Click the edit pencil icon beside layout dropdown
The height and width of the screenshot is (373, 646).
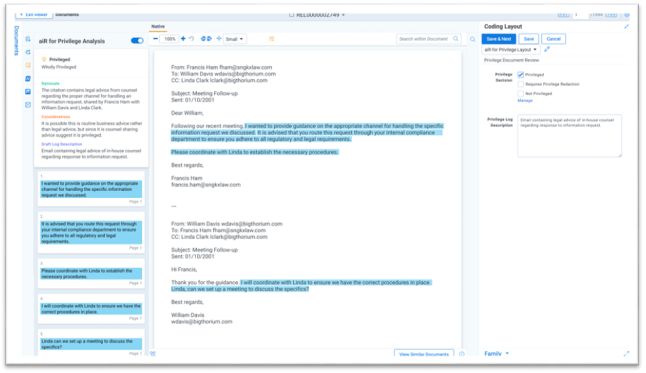(547, 49)
